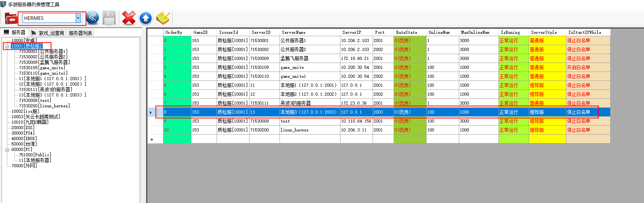
Task: Click the blue up-arrow upload icon
Action: click(146, 18)
